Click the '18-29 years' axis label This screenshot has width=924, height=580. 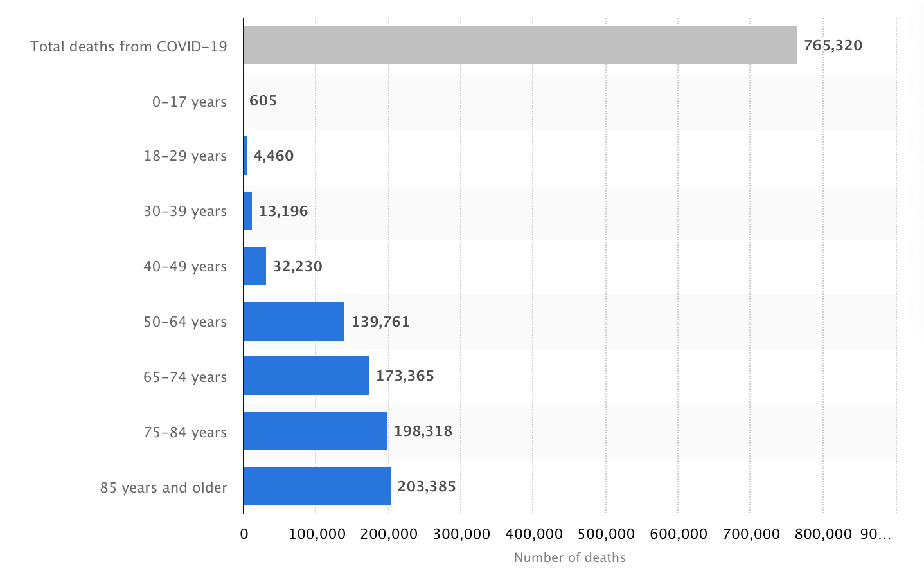pyautogui.click(x=185, y=156)
